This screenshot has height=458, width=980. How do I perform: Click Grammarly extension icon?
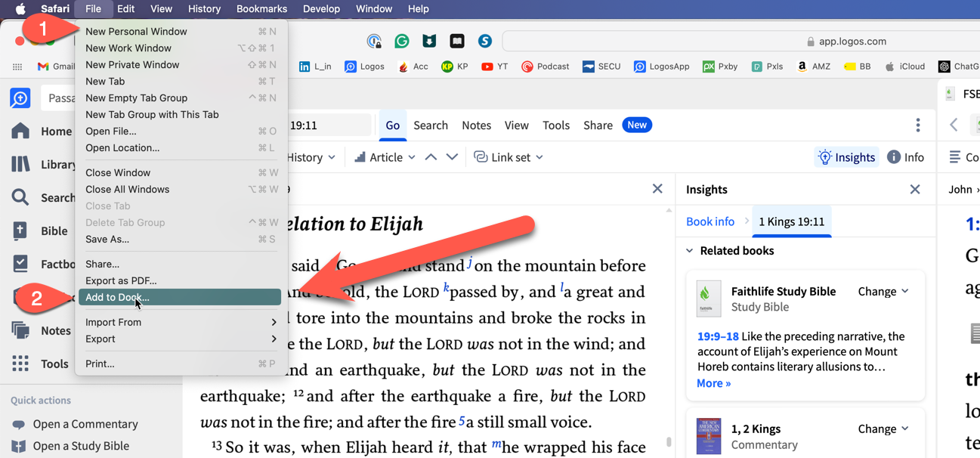coord(402,41)
